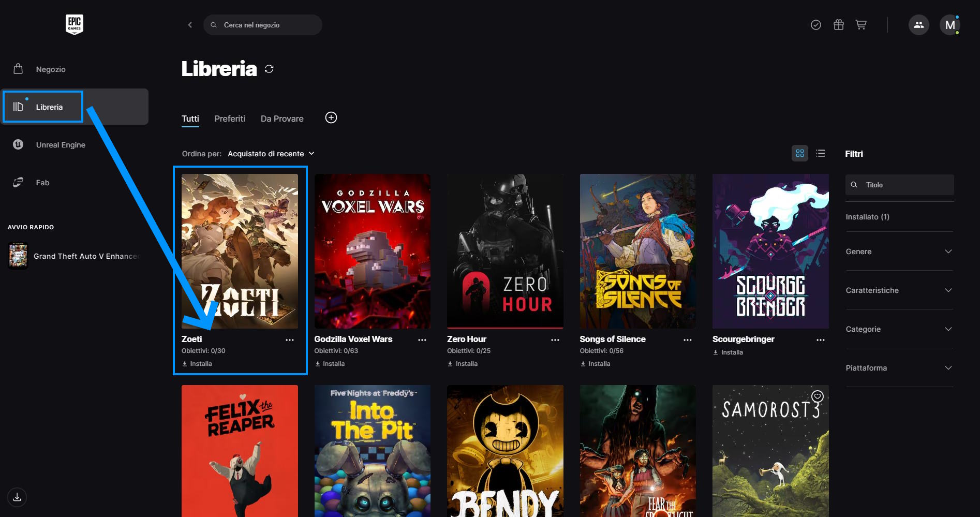Switch to grid view layout
This screenshot has width=980, height=517.
799,153
